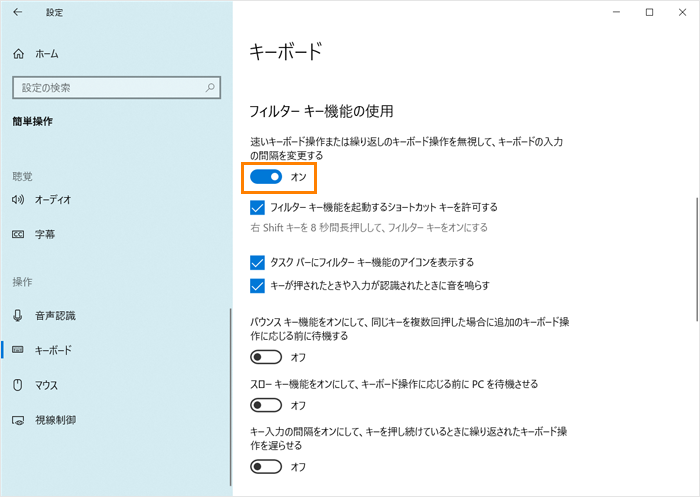Select the キーボード keyboard icon in the sidebar
Viewport: 700px width, 497px height.
18,350
